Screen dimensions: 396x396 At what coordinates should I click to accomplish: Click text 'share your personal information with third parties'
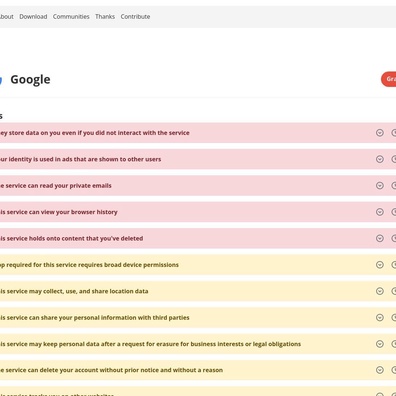click(114, 318)
